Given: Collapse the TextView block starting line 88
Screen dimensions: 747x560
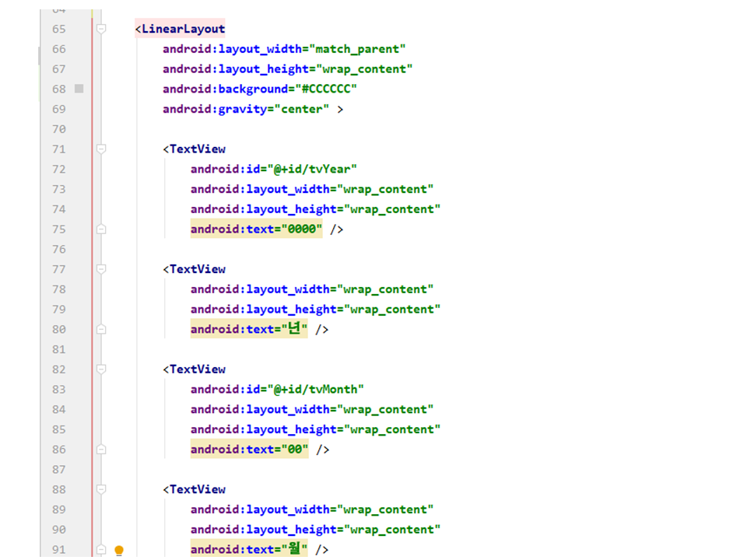Looking at the screenshot, I should (100, 489).
